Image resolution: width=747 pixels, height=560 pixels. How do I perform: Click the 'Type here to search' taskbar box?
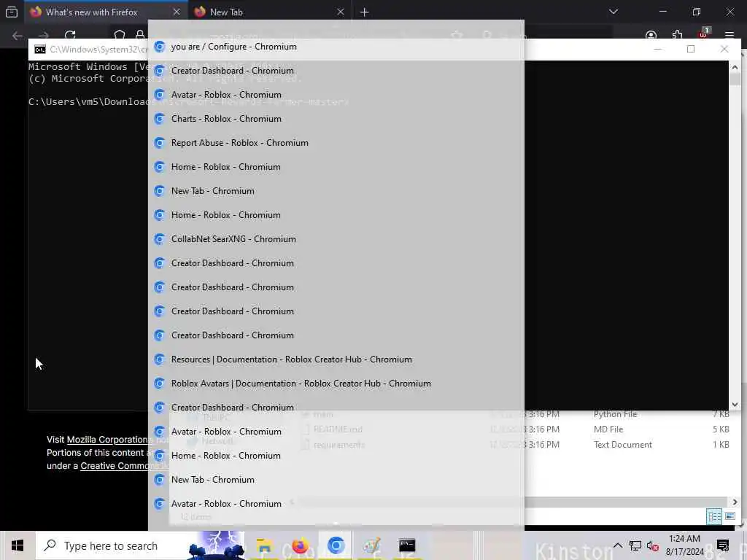coord(140,545)
